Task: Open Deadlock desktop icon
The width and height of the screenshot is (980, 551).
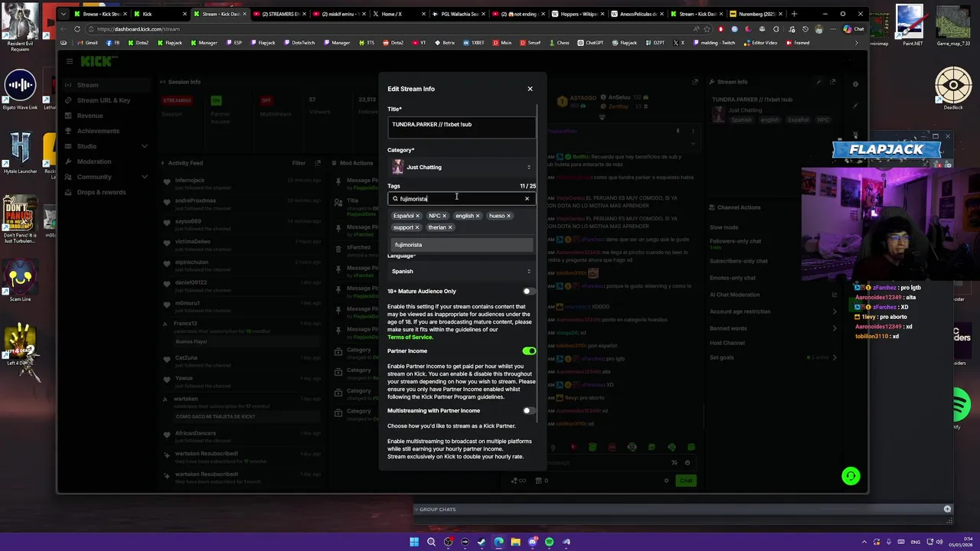Action: pyautogui.click(x=953, y=90)
